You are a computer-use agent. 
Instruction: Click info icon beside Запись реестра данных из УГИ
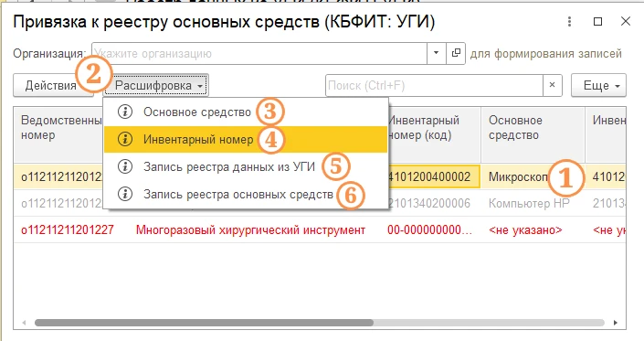125,166
